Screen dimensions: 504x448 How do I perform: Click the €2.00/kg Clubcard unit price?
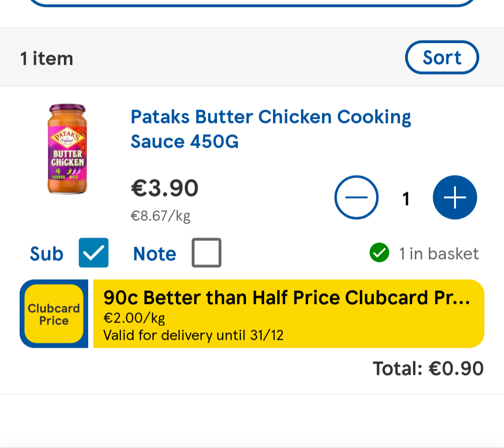pyautogui.click(x=134, y=318)
